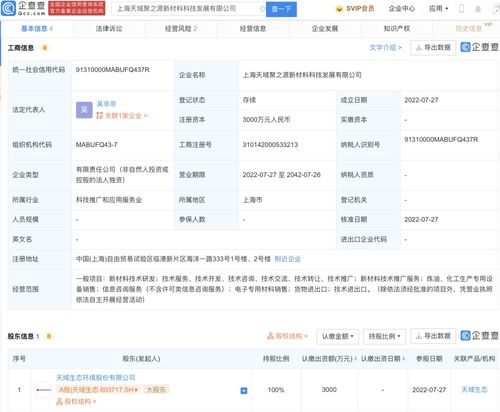Export 股东信息 data with 导出数据
Viewport: 500px width, 412px height.
point(433,336)
